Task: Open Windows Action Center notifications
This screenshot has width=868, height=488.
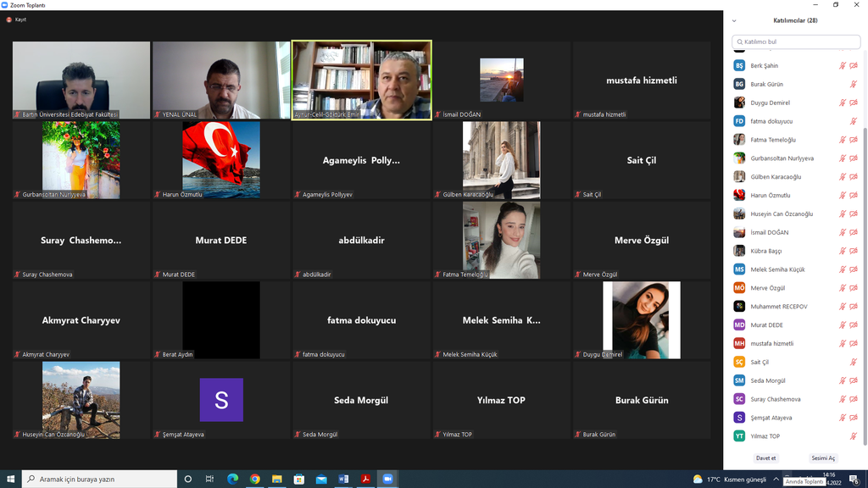Action: 854,480
